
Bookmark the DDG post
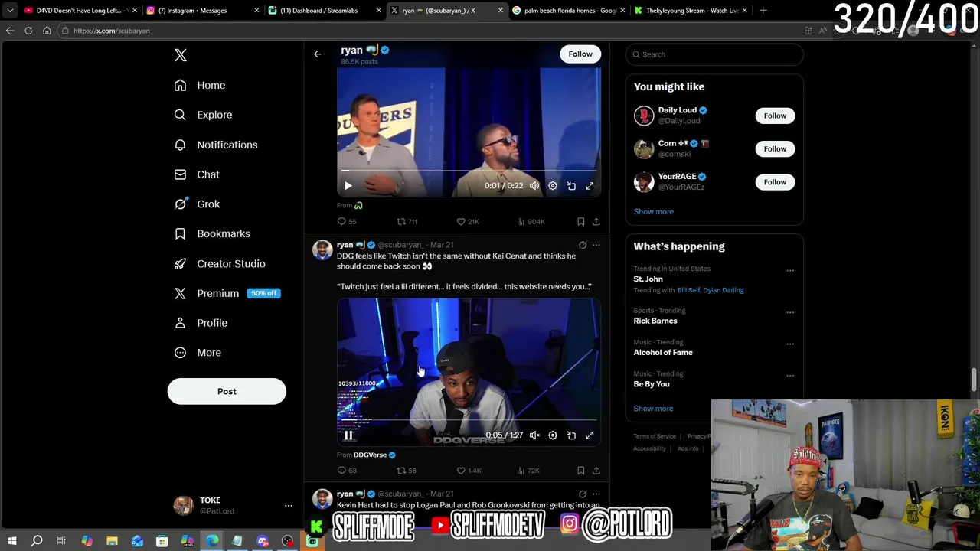coord(581,471)
